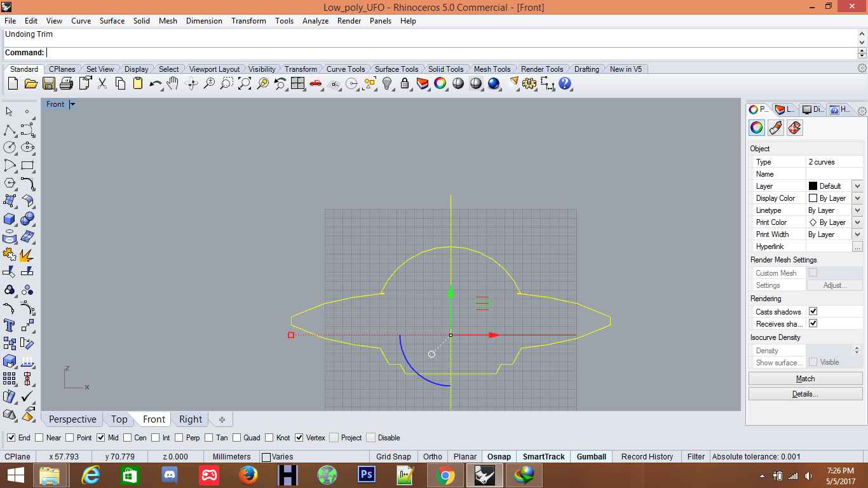
Task: Open Photoshop from the Windows taskbar
Action: coord(367,475)
